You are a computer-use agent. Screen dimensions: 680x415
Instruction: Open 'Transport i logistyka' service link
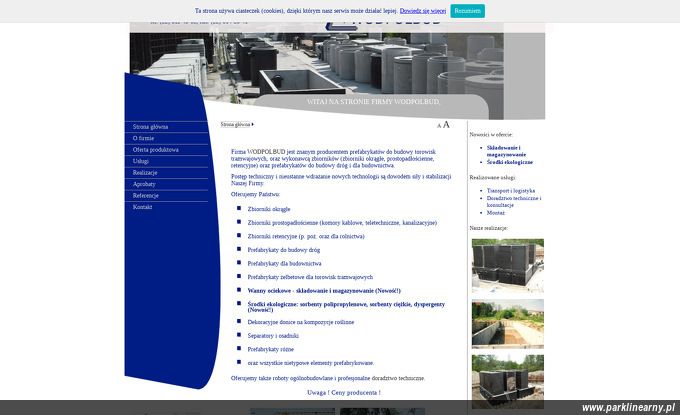510,191
